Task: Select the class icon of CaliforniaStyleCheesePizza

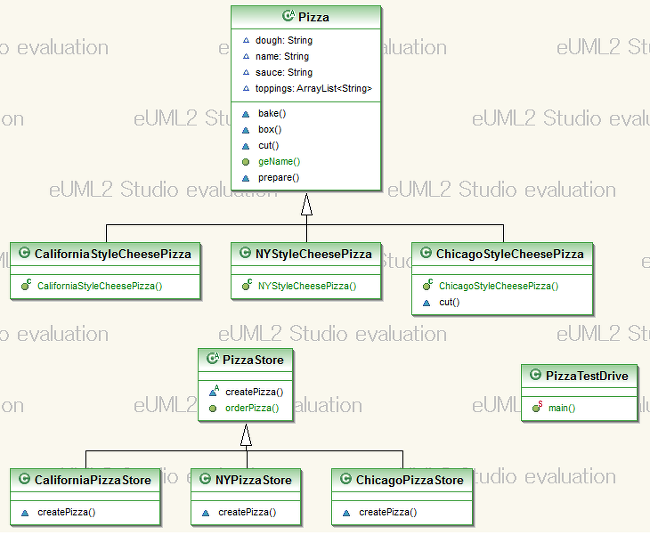Action: click(x=24, y=252)
